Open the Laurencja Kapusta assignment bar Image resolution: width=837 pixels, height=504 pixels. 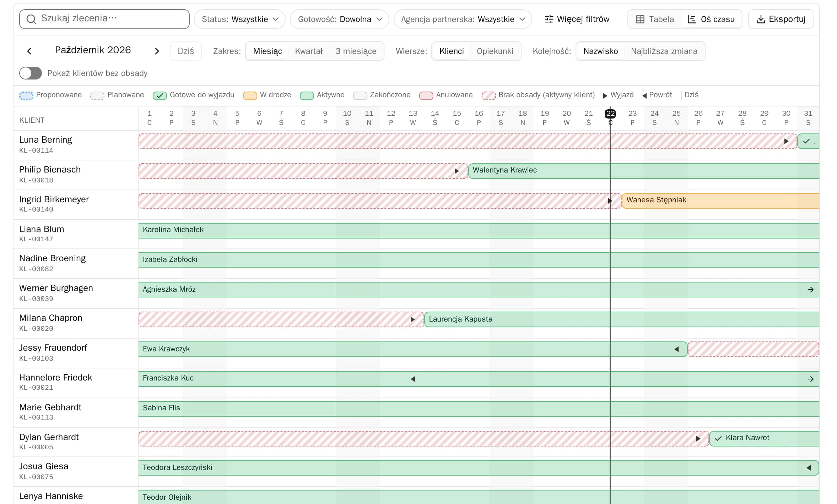622,319
